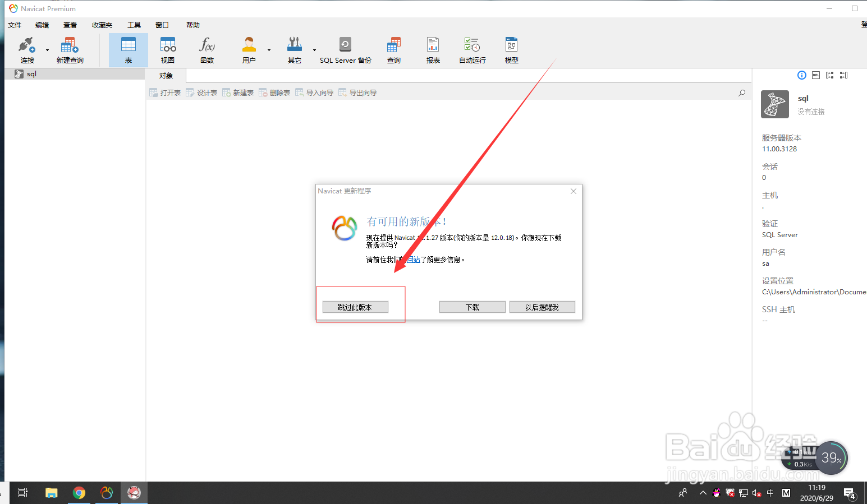Click Remind me later (以后提醒我)
Image resolution: width=867 pixels, height=504 pixels.
542,307
